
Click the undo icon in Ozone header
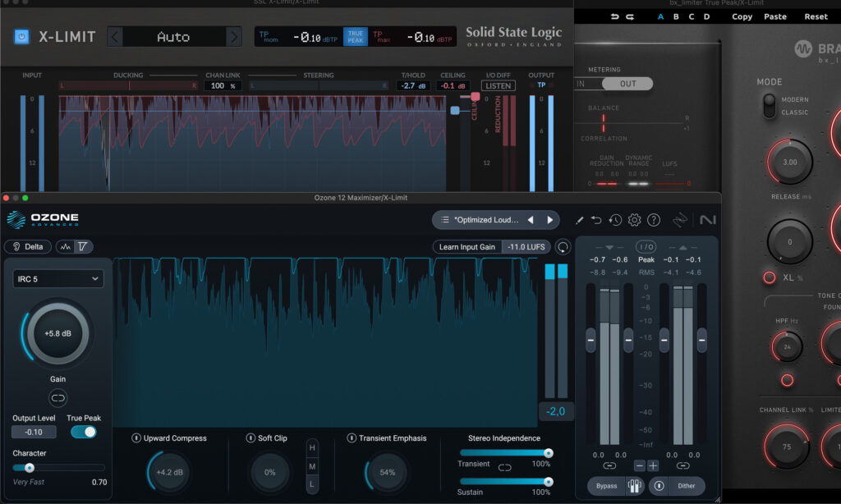coord(596,220)
